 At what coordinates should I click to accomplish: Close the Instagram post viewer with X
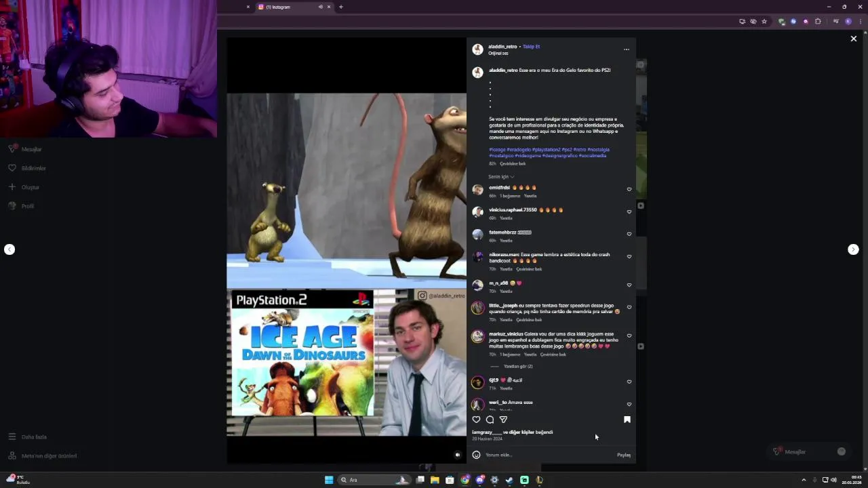coord(854,39)
